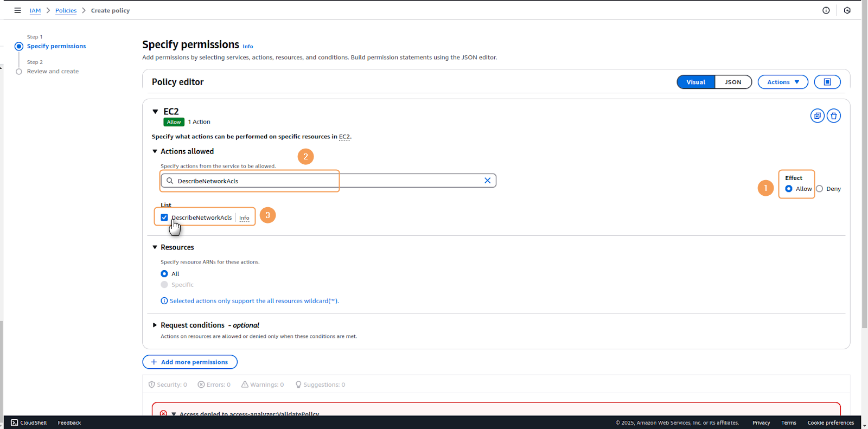The height and width of the screenshot is (429, 868).
Task: Go to Policies breadcrumb link
Action: (x=66, y=10)
